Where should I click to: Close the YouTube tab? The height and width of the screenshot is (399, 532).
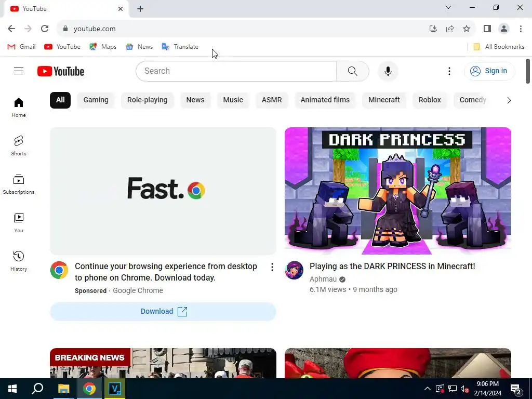click(121, 9)
